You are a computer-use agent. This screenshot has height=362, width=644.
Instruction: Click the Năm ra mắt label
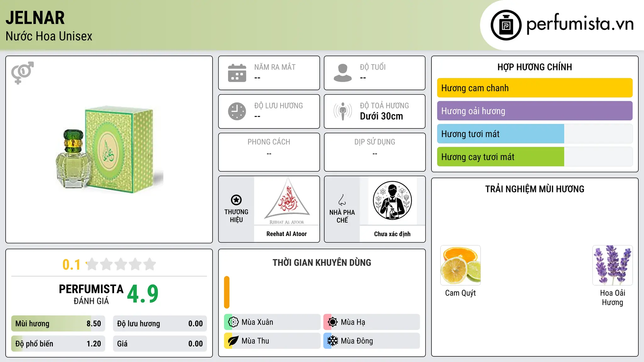275,67
